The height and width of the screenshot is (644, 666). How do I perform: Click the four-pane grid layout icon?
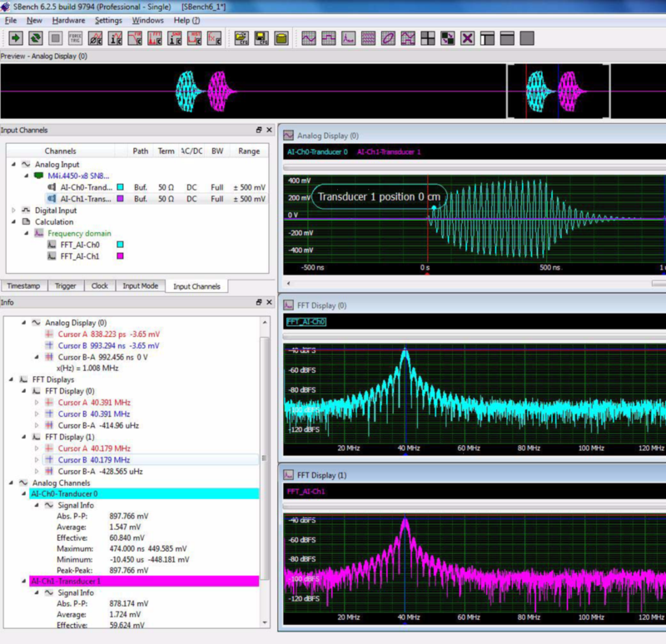[x=428, y=38]
